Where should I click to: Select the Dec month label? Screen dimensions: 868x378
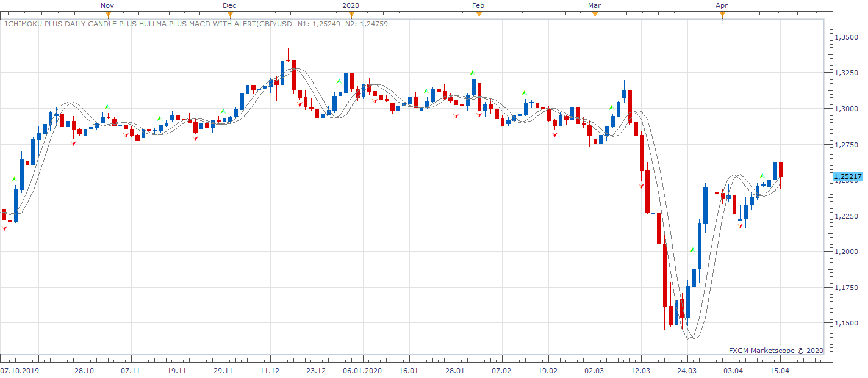(230, 5)
